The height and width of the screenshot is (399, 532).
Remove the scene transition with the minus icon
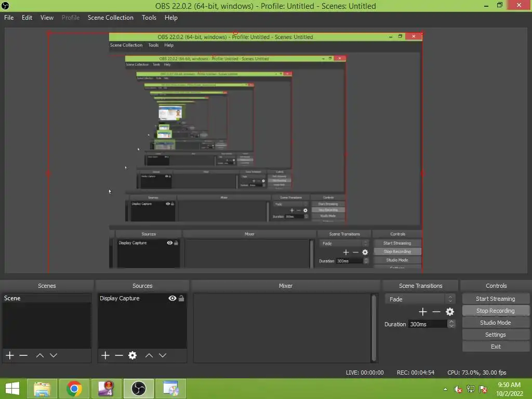coord(436,312)
